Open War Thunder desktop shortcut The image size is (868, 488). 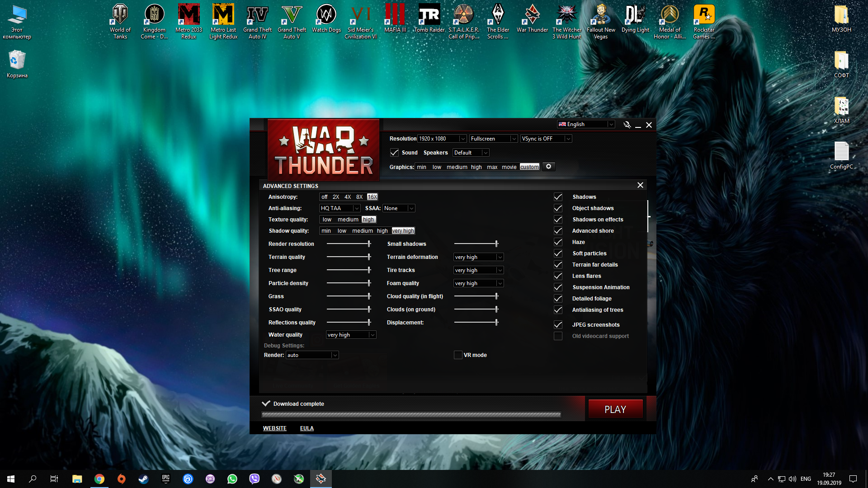[532, 18]
